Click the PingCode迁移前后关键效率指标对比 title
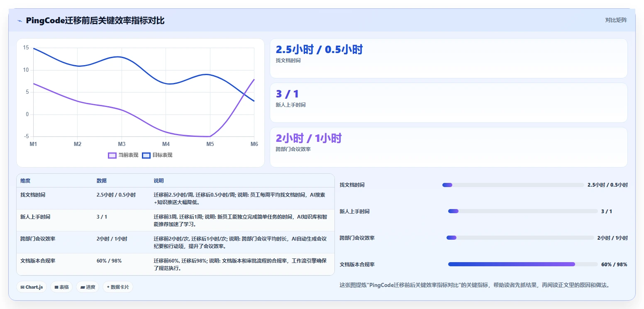Image resolution: width=644 pixels, height=309 pixels. pyautogui.click(x=95, y=21)
